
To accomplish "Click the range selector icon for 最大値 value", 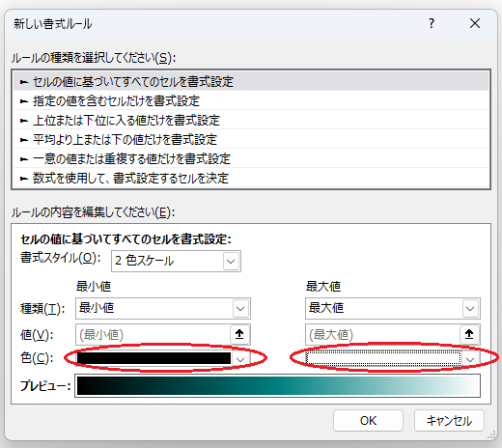I will pos(469,334).
